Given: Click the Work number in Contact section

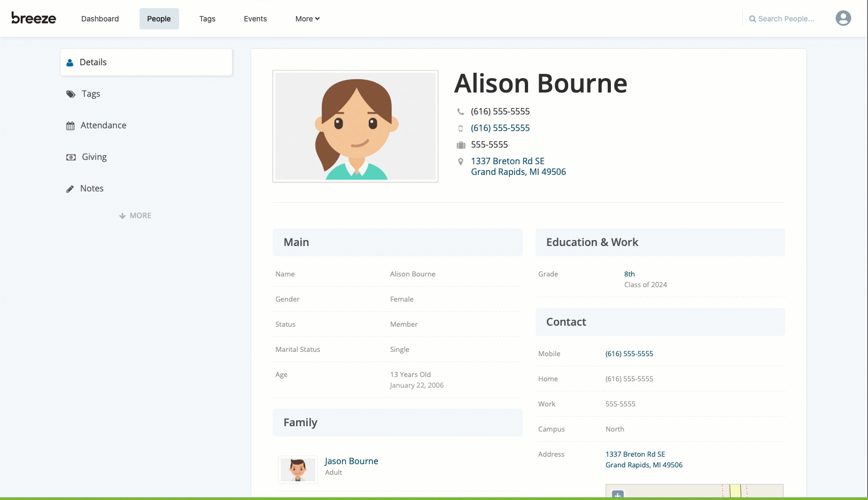Looking at the screenshot, I should 621,404.
